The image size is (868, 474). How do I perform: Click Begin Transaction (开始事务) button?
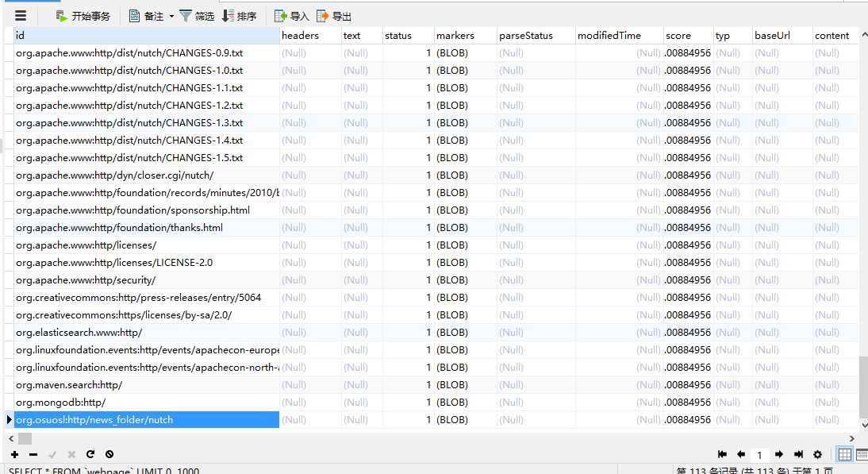pos(83,16)
